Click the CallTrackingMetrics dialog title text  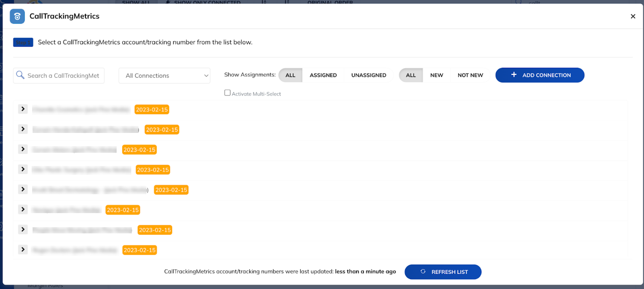point(64,16)
